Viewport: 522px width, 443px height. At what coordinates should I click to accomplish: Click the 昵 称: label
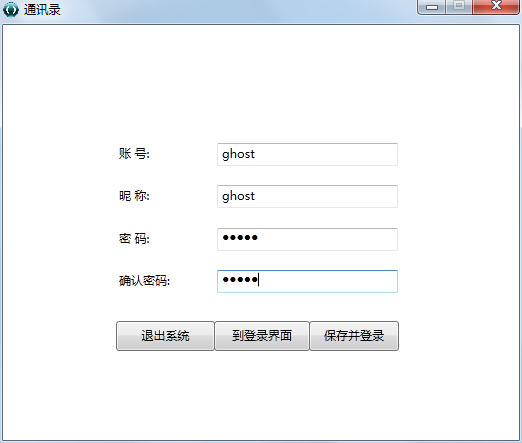[134, 196]
